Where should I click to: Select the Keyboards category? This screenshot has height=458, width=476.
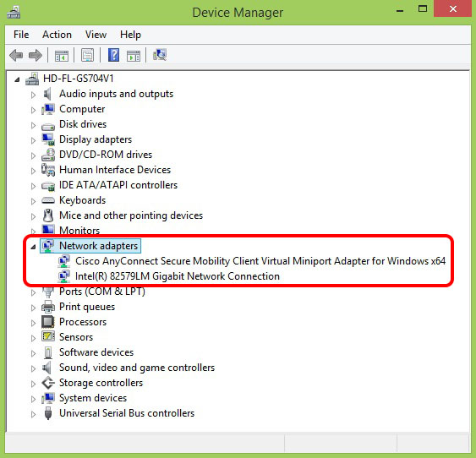click(x=83, y=200)
